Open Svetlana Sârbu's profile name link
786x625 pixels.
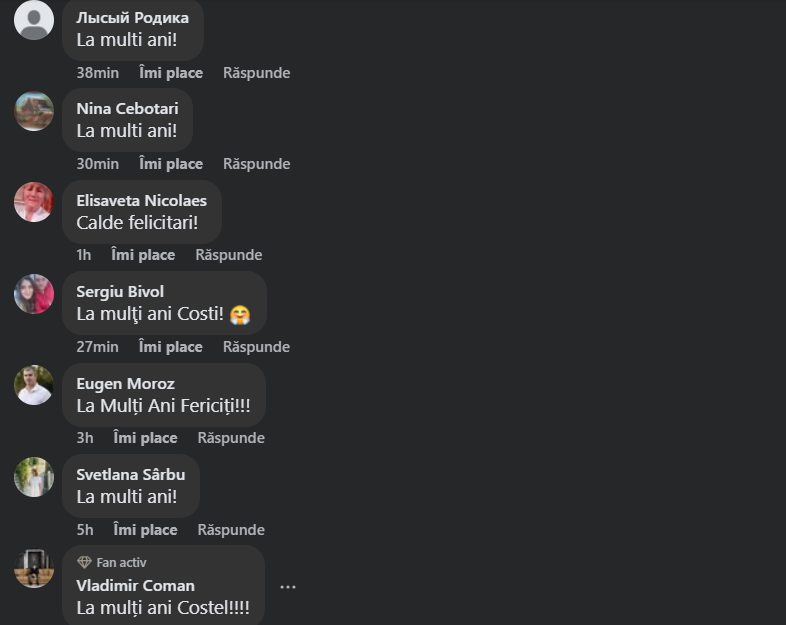click(130, 475)
